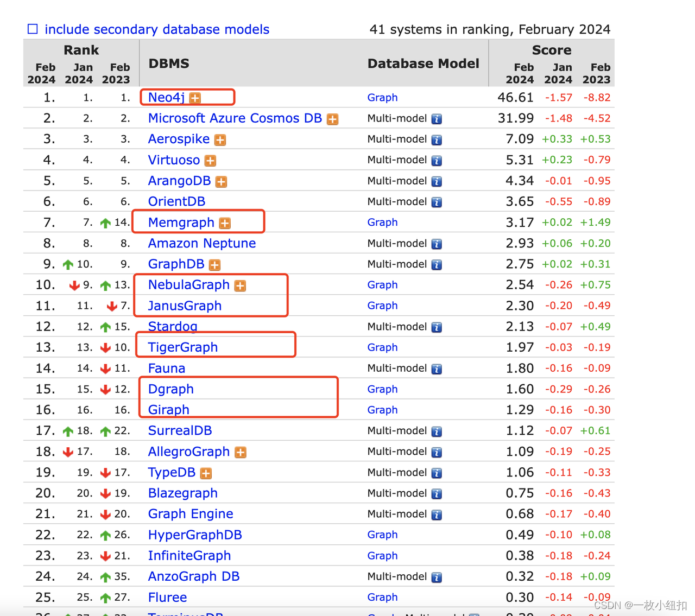Click the Graph model link in the HyperGraphDB row

pyautogui.click(x=382, y=535)
